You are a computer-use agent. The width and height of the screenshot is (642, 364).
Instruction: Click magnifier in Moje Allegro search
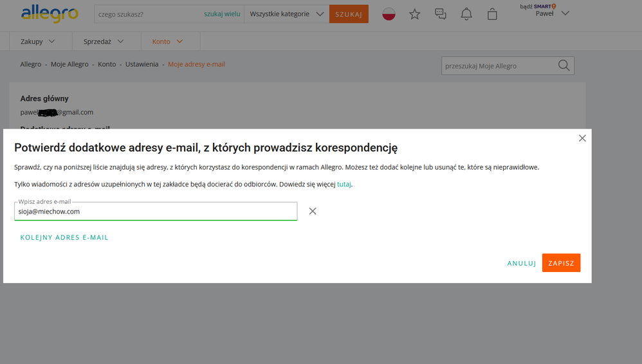pyautogui.click(x=564, y=66)
